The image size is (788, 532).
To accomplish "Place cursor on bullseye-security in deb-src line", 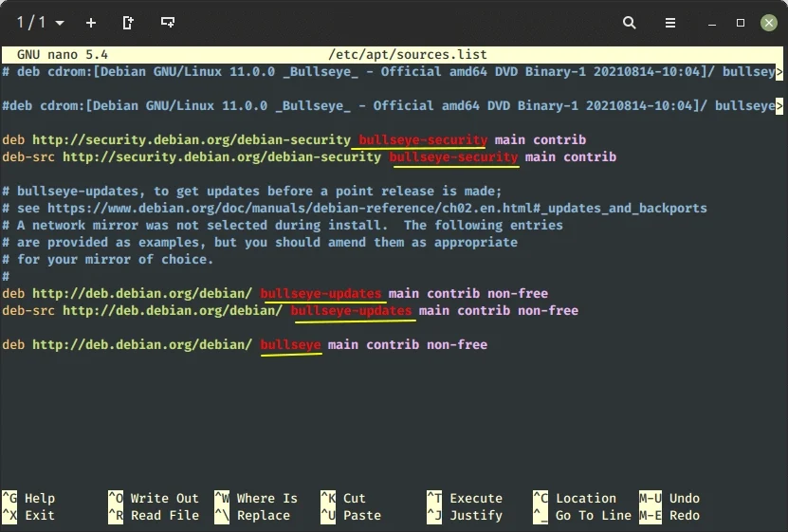I will pos(453,156).
